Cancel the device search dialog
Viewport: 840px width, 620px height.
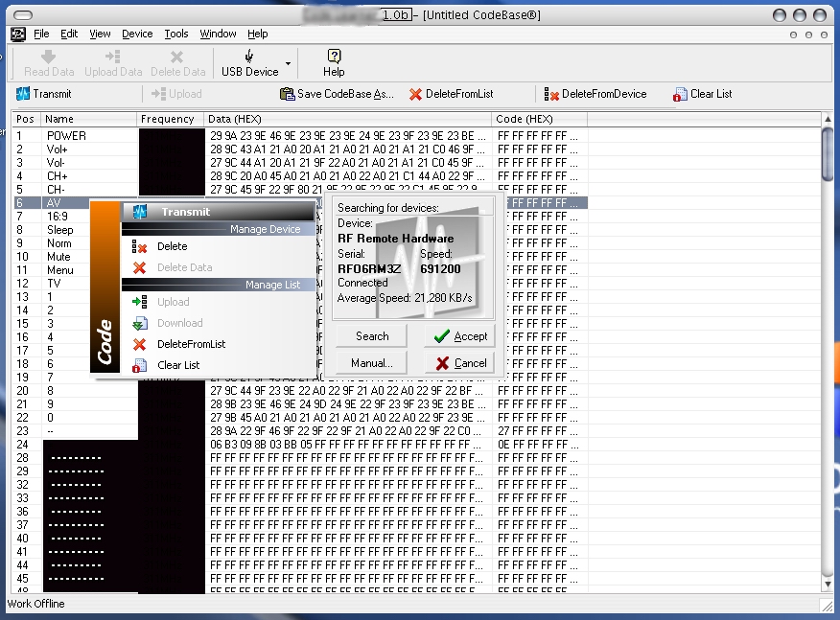[459, 363]
